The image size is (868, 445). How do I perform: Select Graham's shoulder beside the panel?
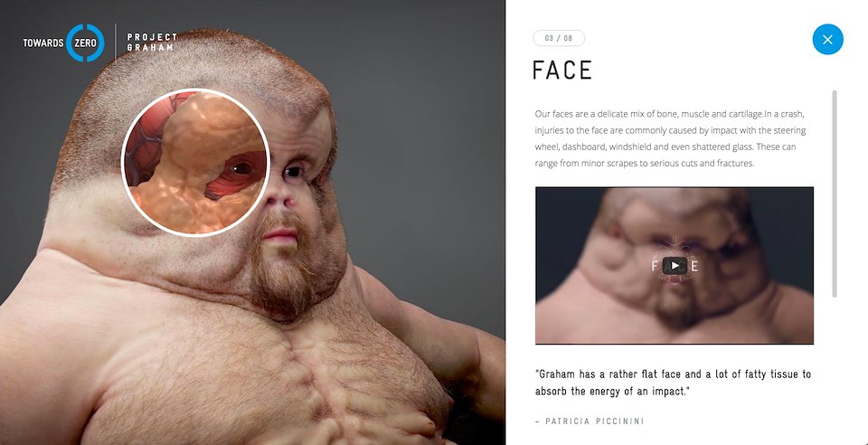point(432,321)
